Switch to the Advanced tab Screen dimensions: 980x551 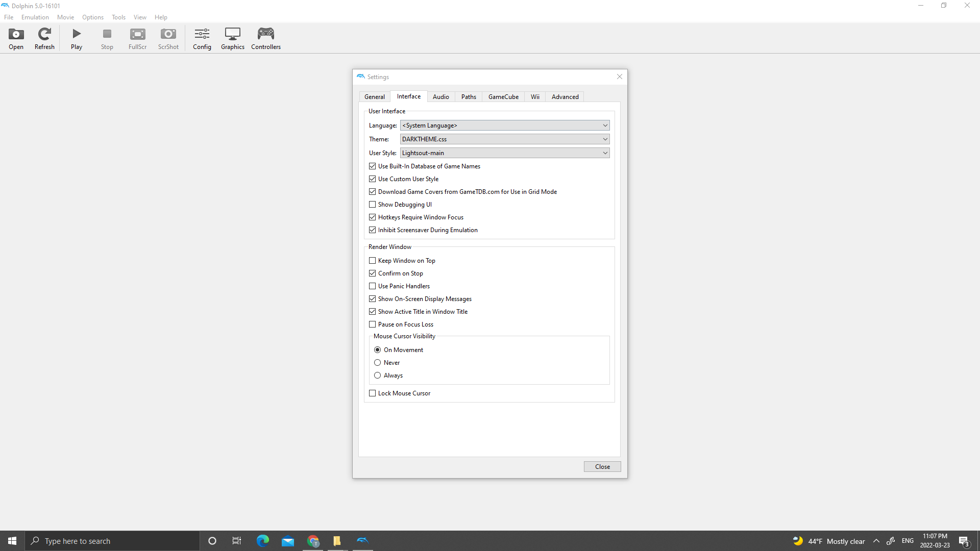click(565, 96)
